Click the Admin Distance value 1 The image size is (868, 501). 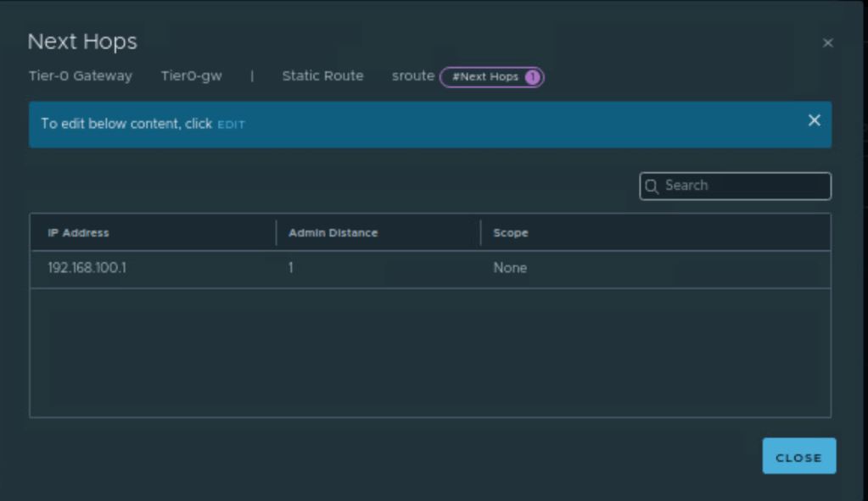(291, 268)
